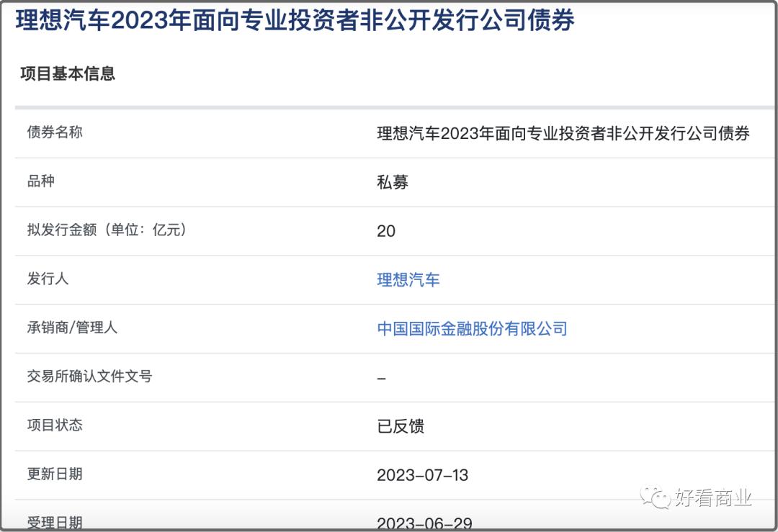Click the 更新日期 row label
Screen dimensions: 778x532
click(55, 474)
